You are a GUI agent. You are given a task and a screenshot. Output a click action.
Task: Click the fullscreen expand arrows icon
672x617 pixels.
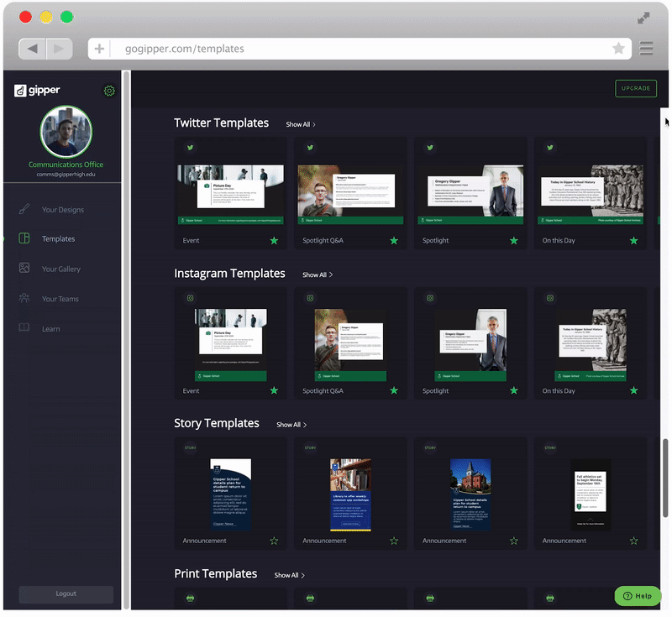pos(643,18)
